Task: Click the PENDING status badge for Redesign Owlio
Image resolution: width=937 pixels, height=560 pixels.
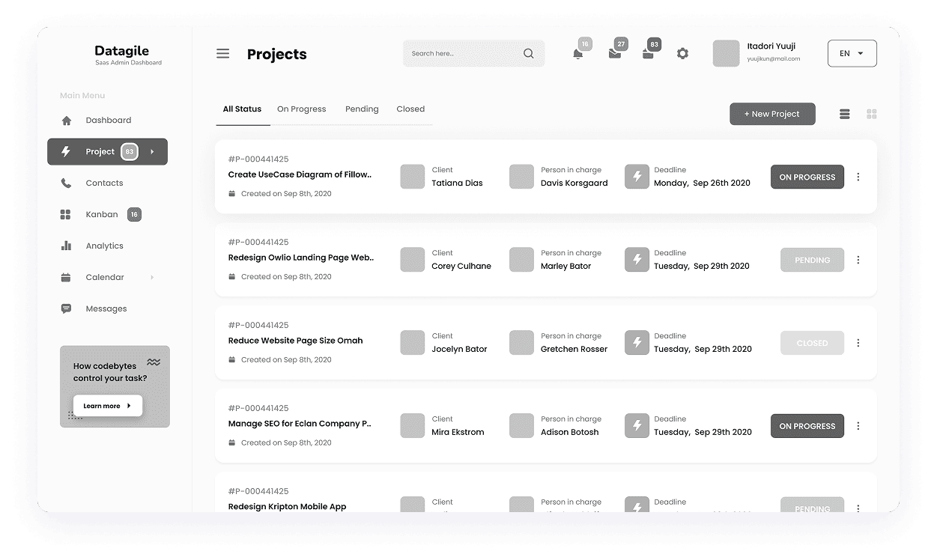Action: click(x=812, y=260)
